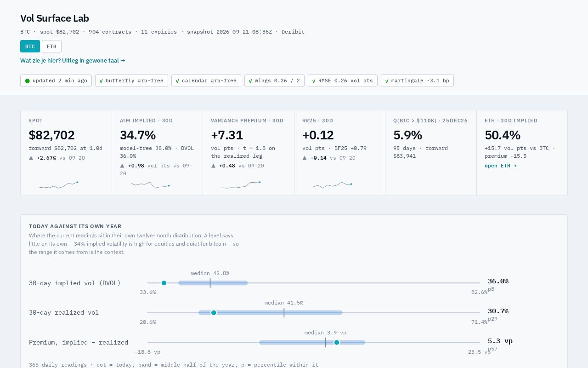The image size is (588, 368).
Task: Click the 'median 41.5%' label
Action: click(x=284, y=303)
